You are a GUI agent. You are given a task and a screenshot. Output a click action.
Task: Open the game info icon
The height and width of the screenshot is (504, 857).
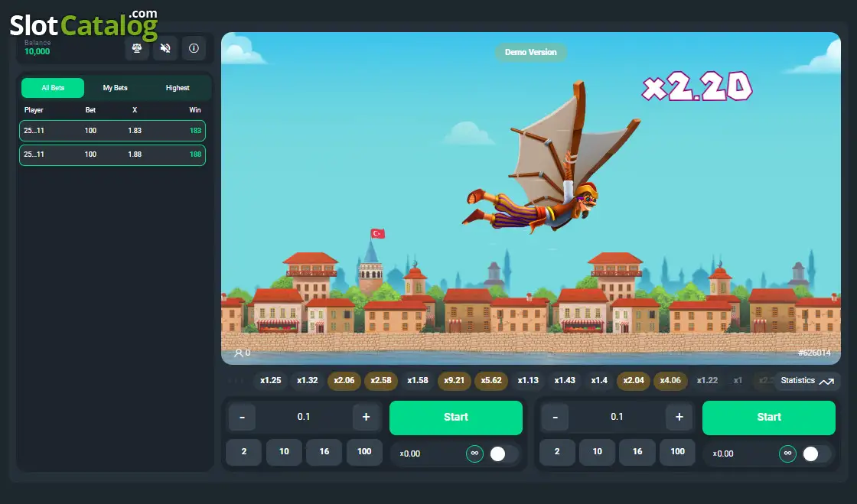click(194, 48)
